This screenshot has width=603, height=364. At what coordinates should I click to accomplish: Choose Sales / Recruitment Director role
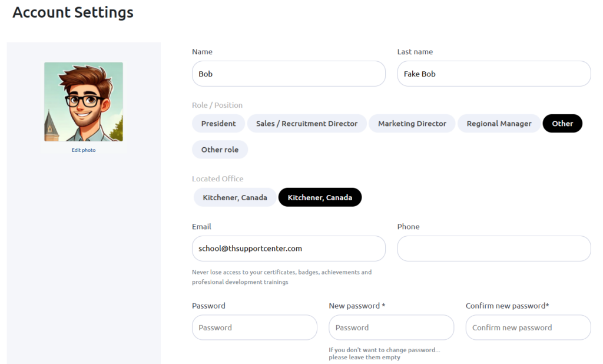(306, 124)
